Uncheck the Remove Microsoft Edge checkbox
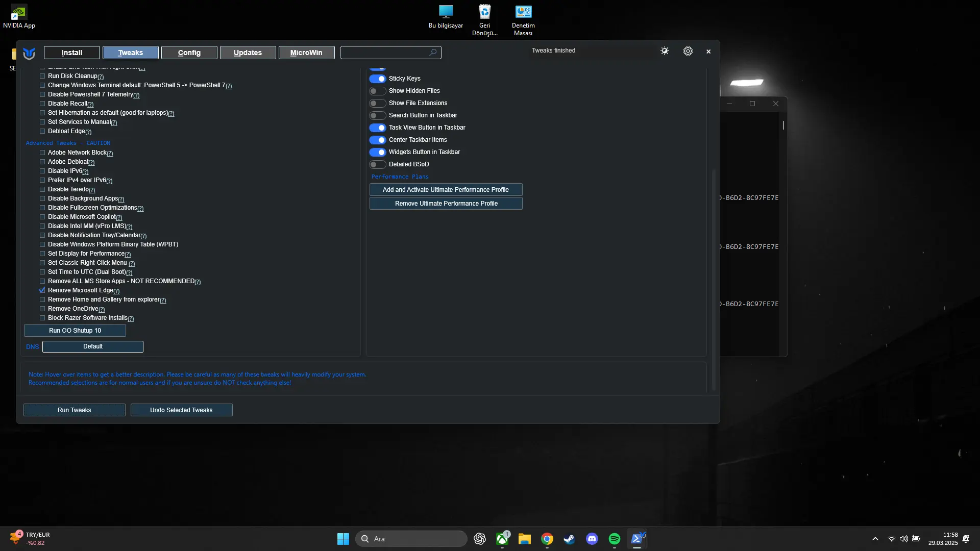980x551 pixels. (x=42, y=290)
